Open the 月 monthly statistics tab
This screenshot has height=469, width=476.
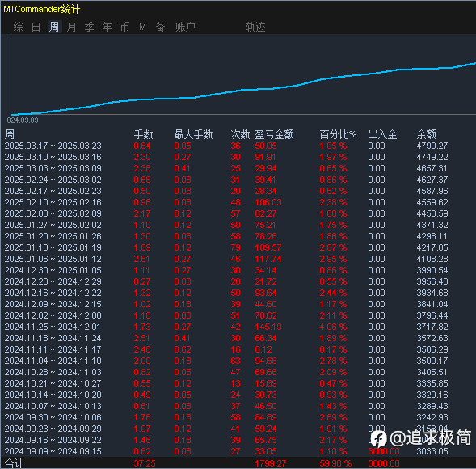pyautogui.click(x=71, y=27)
